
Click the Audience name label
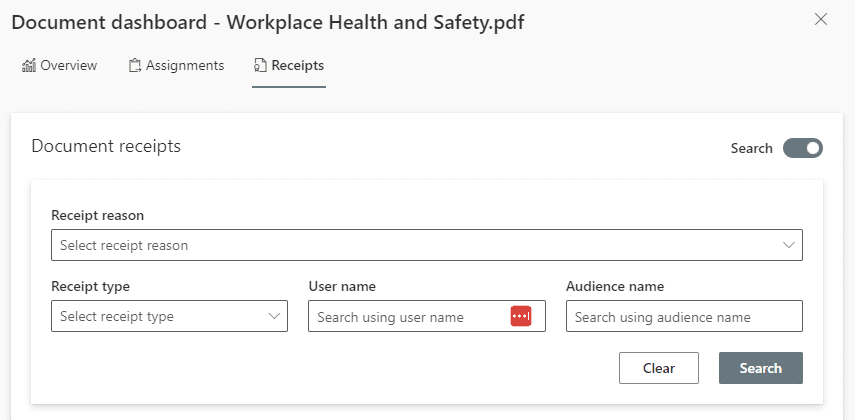(615, 286)
